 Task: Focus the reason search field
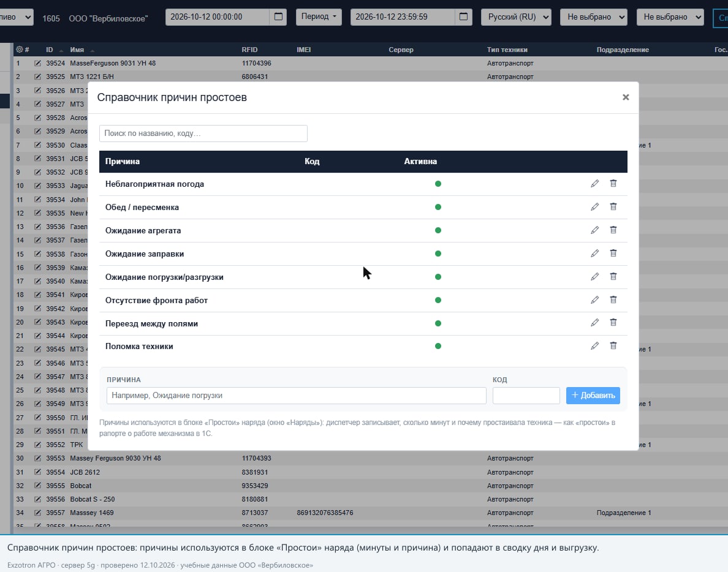click(203, 133)
